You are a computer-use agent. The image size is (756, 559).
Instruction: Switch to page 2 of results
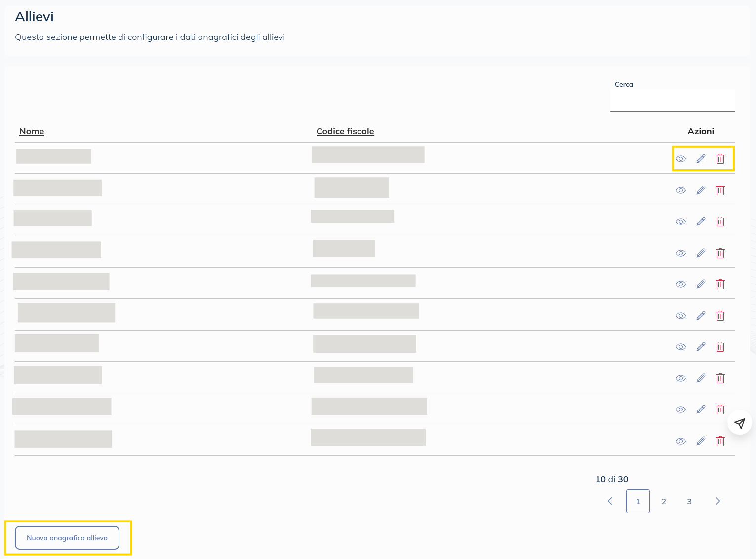coord(664,501)
